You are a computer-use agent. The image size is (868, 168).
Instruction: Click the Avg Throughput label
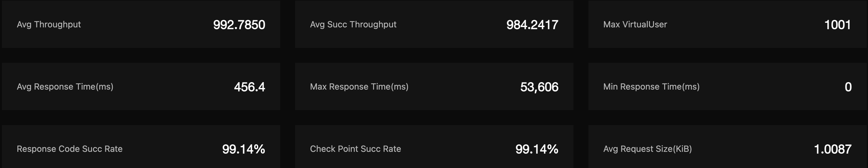pos(49,24)
